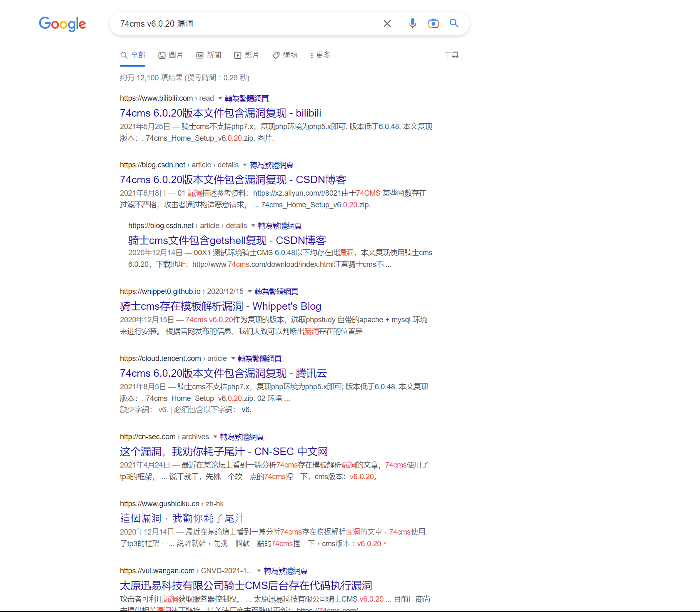700x612 pixels.
Task: Open the 工具 options
Action: tap(451, 55)
